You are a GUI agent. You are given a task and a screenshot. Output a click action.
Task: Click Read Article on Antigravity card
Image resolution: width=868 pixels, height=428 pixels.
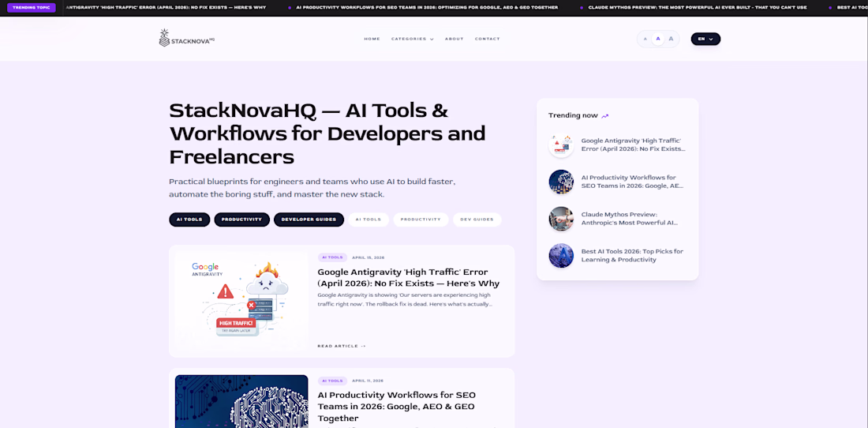[342, 346]
